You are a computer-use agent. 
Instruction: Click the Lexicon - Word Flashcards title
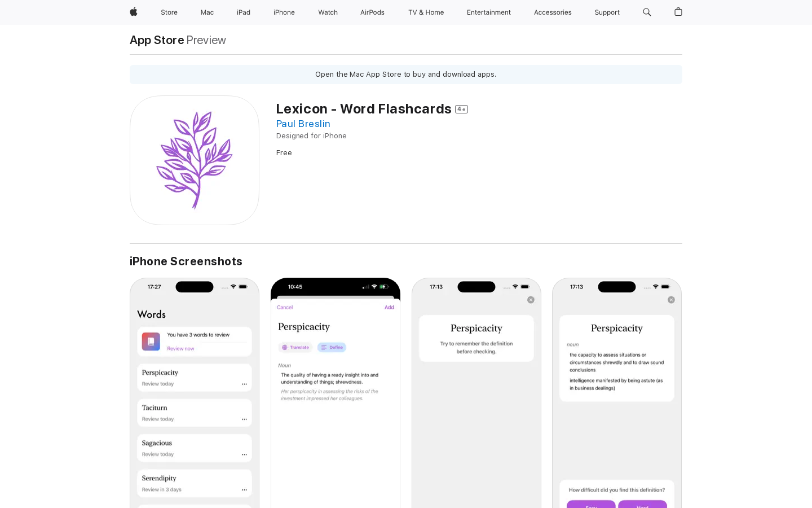(x=364, y=109)
